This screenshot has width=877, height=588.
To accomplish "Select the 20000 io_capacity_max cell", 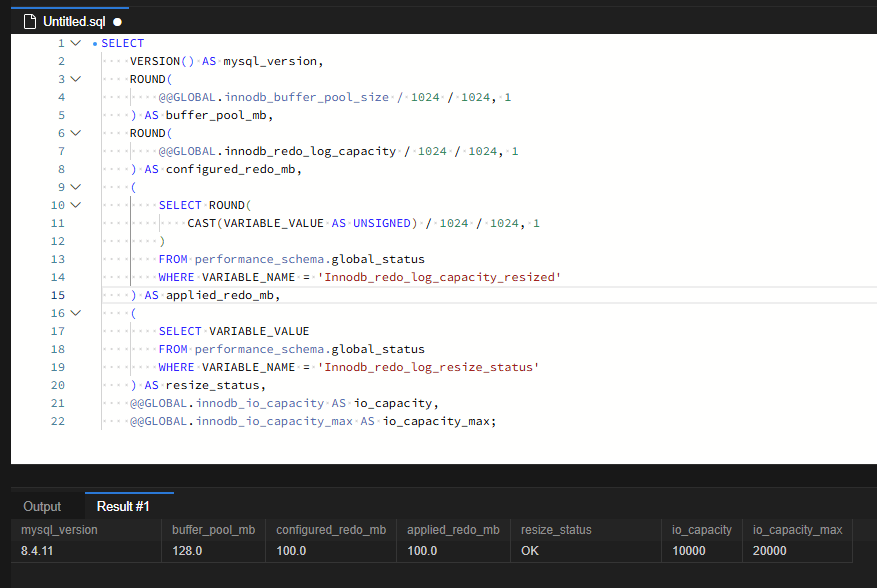I will [x=798, y=551].
